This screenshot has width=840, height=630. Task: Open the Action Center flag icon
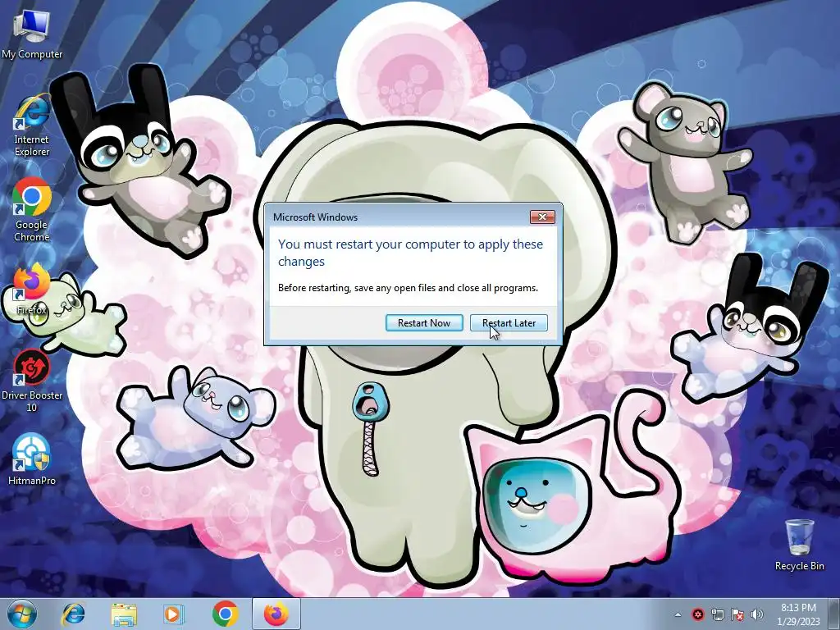point(737,614)
